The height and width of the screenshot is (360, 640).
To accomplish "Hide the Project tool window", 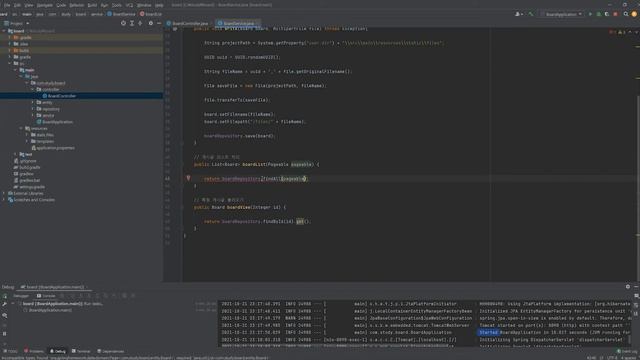I will (x=159, y=23).
